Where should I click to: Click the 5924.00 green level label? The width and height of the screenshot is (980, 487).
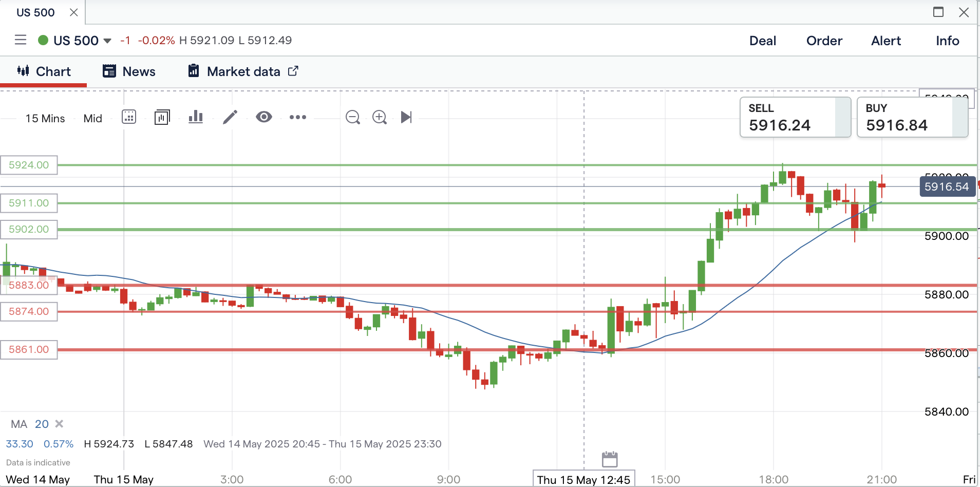[29, 165]
